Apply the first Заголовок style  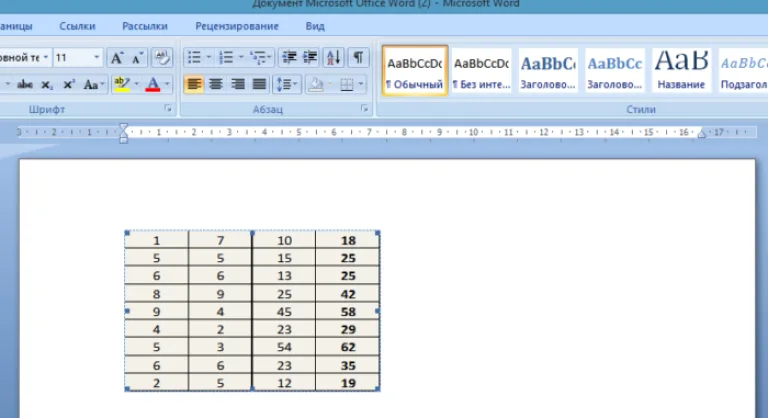tap(548, 71)
